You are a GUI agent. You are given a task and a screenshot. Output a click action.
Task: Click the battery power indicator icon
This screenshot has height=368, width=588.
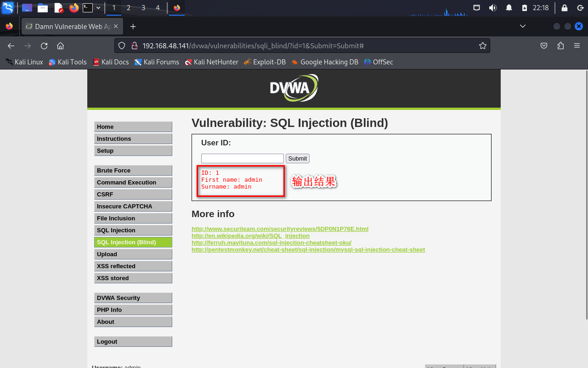coord(525,8)
